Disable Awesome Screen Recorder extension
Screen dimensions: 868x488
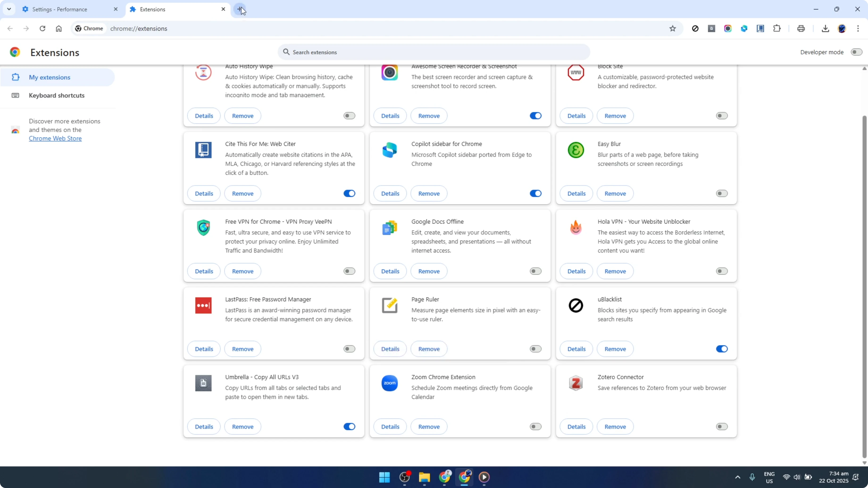coord(535,116)
